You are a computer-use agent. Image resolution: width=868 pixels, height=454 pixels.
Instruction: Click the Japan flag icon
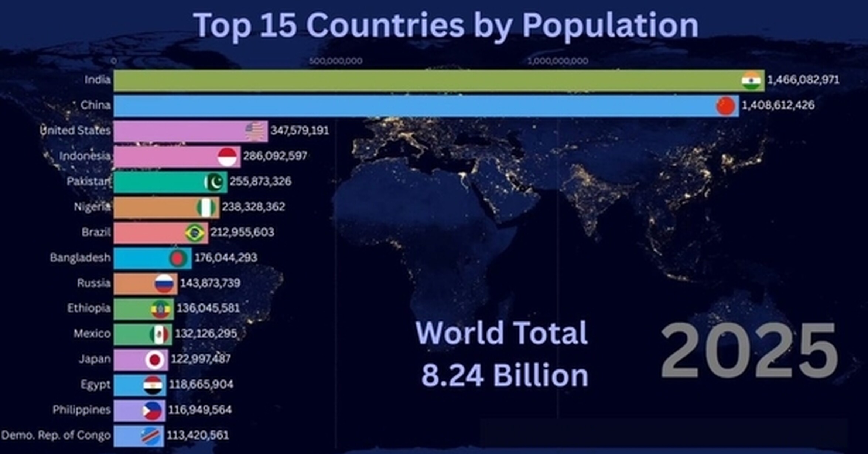click(x=155, y=360)
